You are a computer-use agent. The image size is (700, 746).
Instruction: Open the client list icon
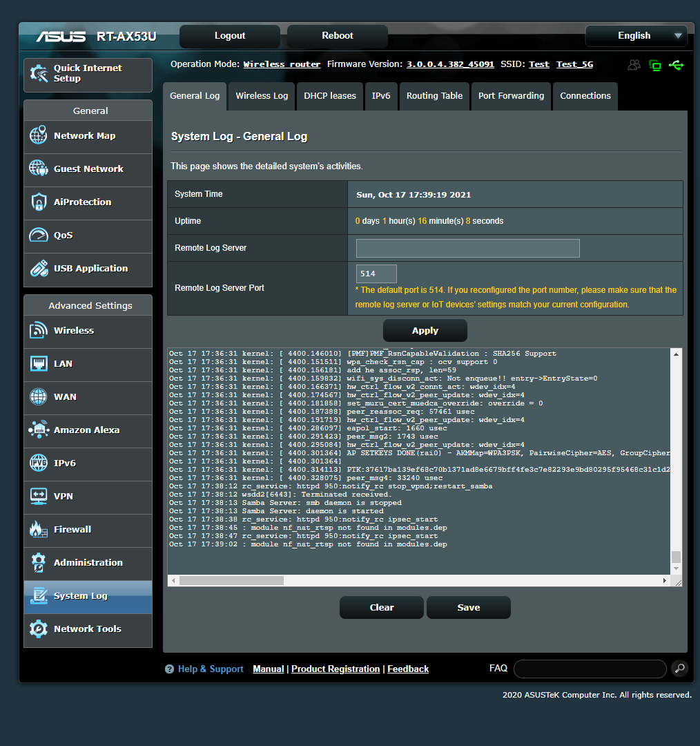[634, 64]
